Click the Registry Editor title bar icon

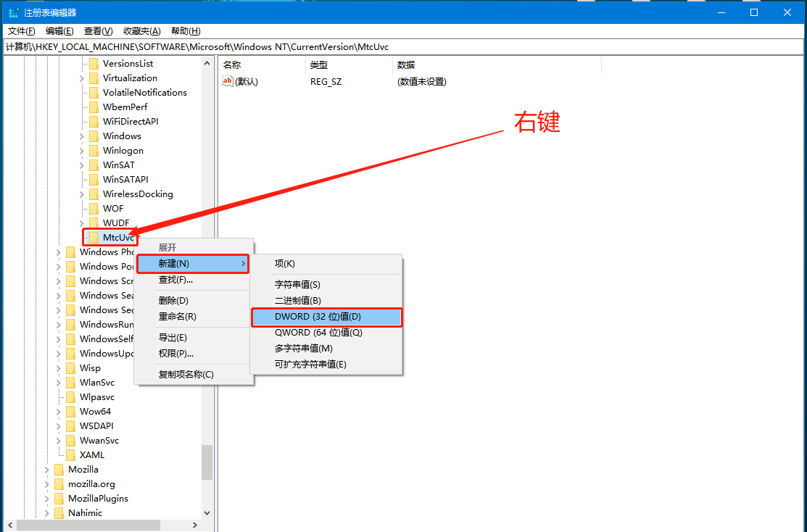(13, 12)
